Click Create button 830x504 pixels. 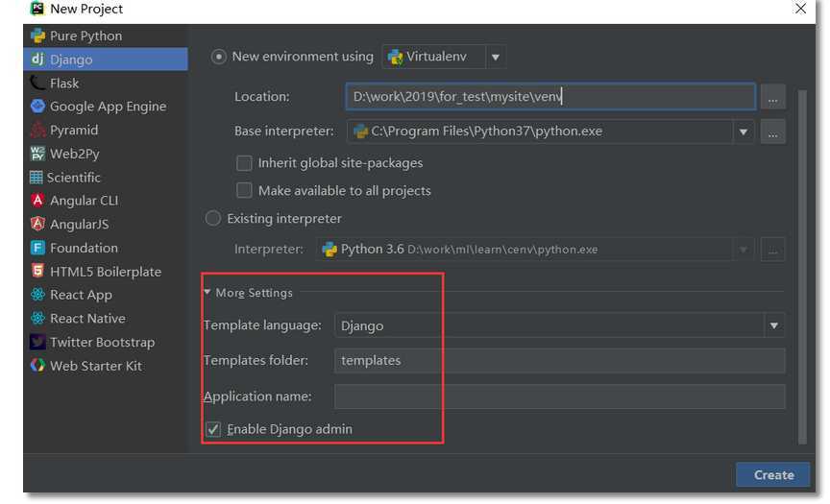(x=772, y=475)
